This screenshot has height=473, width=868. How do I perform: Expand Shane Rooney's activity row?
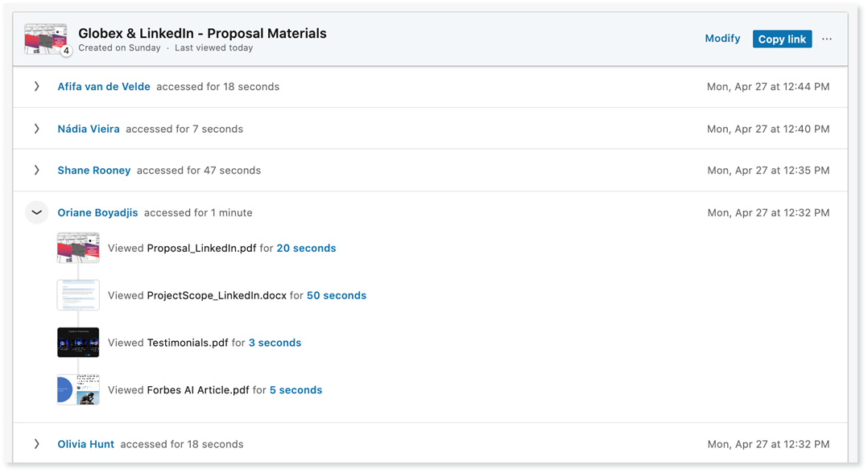pos(36,170)
